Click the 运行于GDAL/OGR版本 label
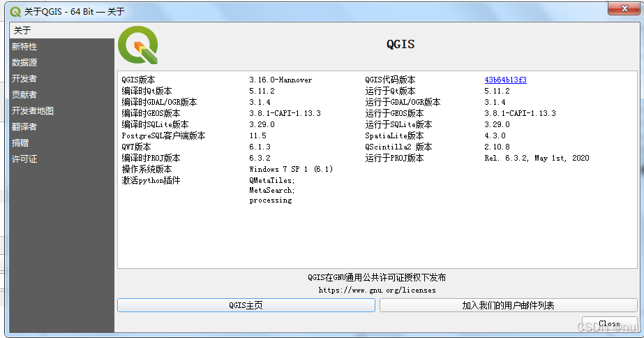The image size is (644, 338). pyautogui.click(x=403, y=102)
